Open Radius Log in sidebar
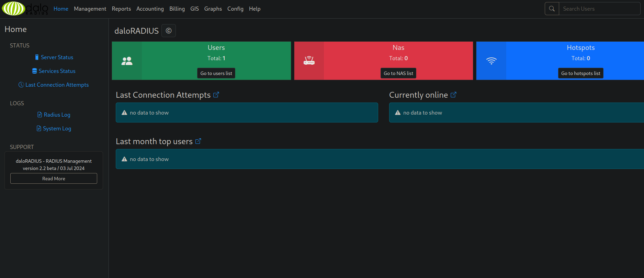 (54, 115)
